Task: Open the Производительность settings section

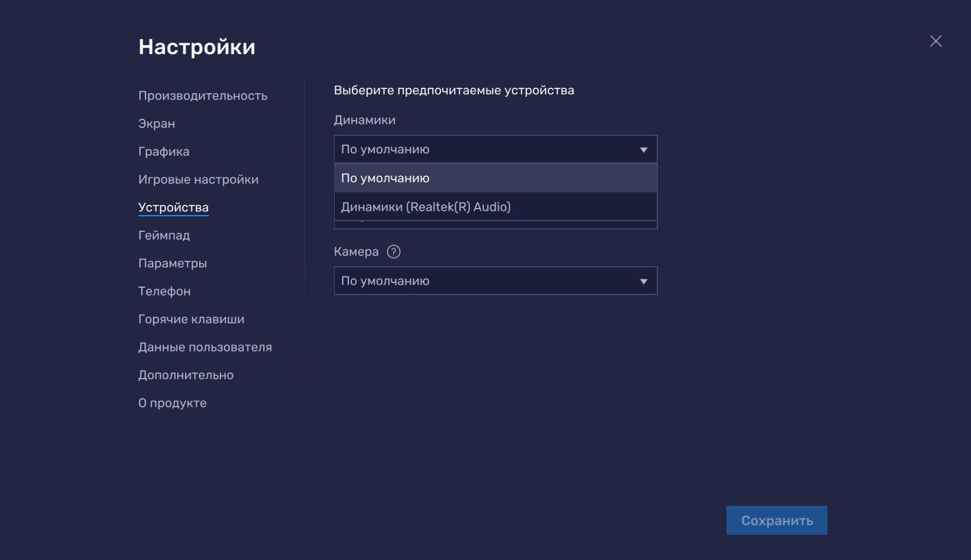Action: tap(202, 96)
